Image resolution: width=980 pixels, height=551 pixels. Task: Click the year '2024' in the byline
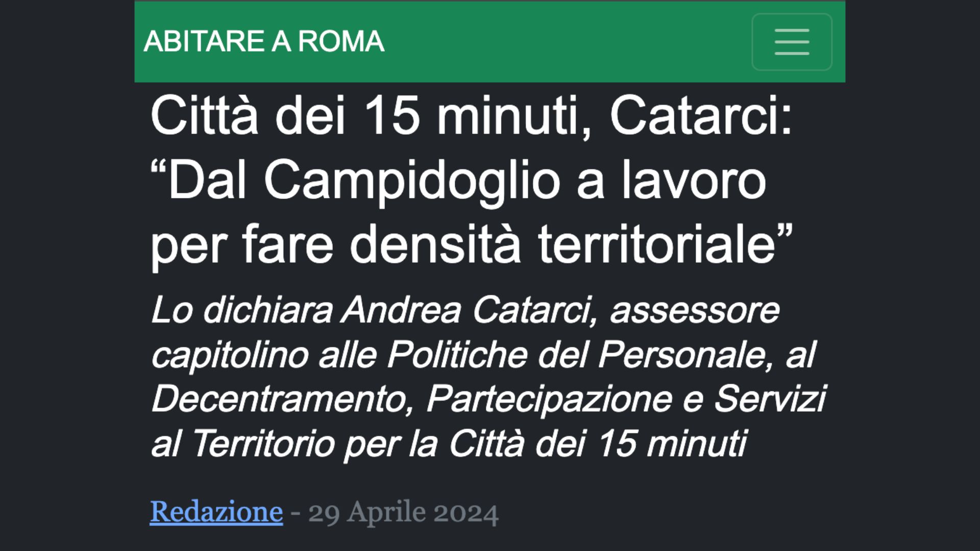coord(465,513)
